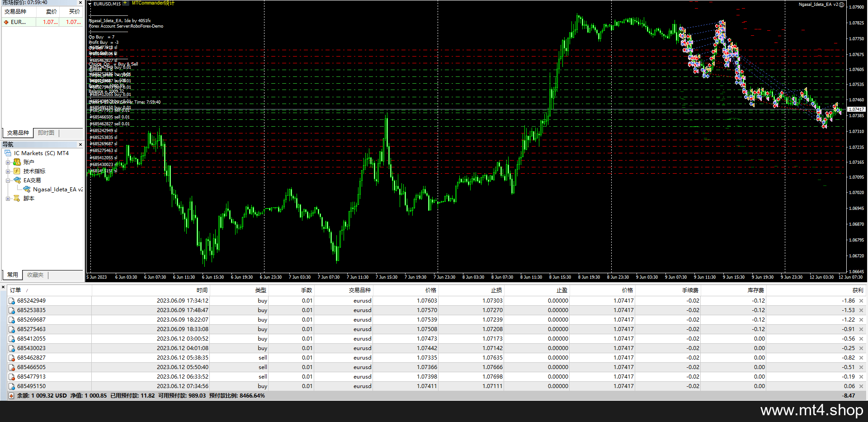The height and width of the screenshot is (422, 868).
Task: Click the order icon for 685275463
Action: (12, 329)
